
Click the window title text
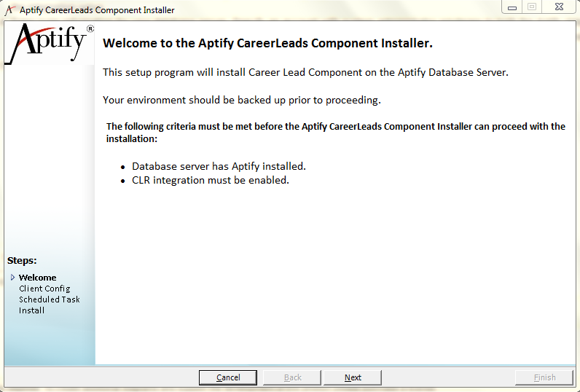coord(97,10)
